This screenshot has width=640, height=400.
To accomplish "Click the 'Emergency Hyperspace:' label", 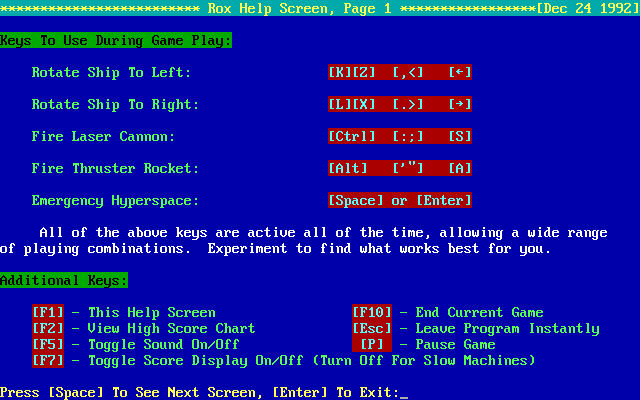I will 116,200.
